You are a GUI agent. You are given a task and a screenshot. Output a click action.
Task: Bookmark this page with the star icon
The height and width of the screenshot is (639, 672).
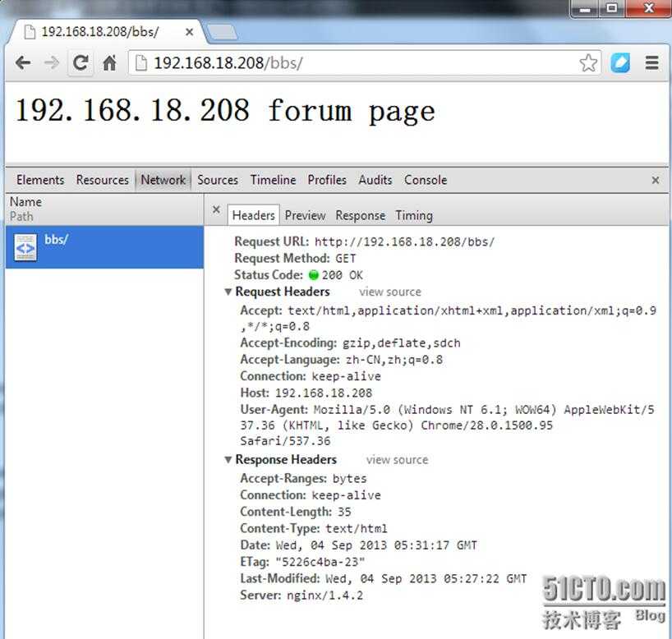click(x=588, y=63)
